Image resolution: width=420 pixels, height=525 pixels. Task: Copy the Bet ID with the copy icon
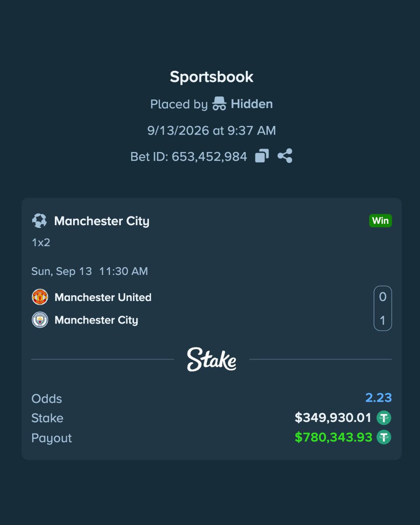pos(262,156)
